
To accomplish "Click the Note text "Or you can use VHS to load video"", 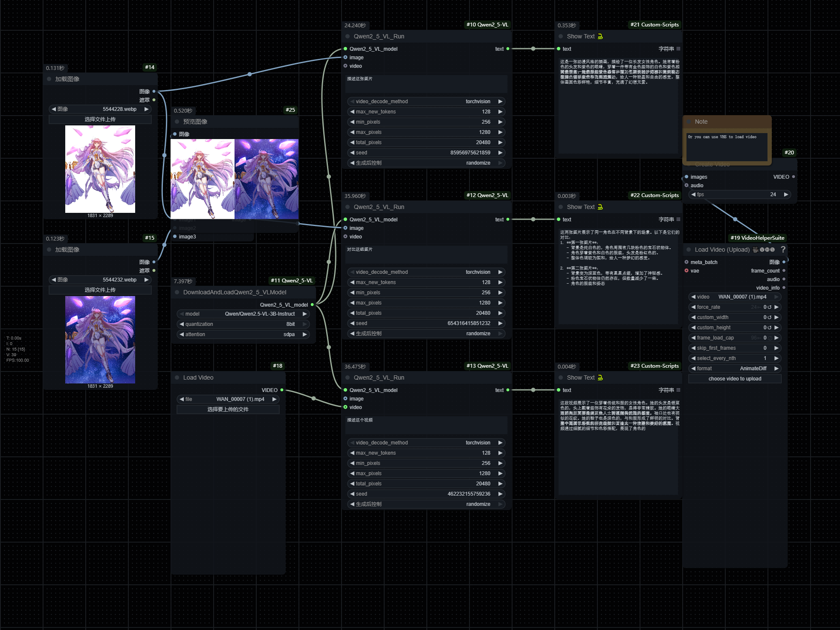I will pyautogui.click(x=722, y=137).
